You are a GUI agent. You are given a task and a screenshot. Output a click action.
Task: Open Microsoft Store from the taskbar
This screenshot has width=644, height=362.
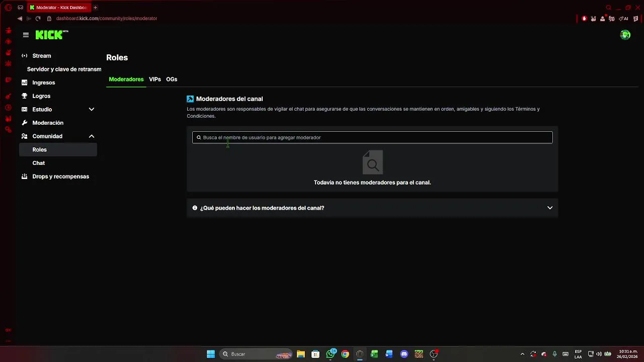coord(315,354)
